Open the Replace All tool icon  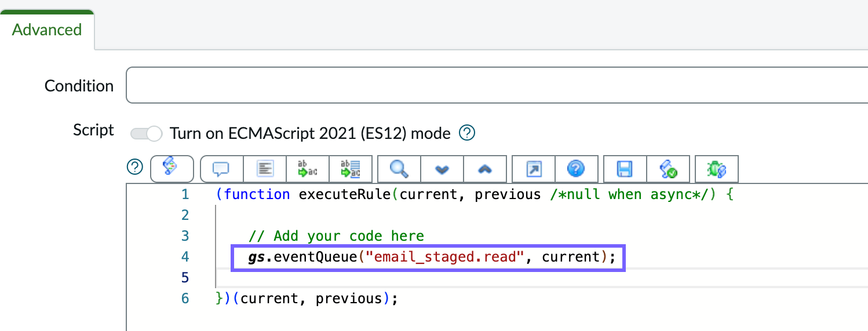pyautogui.click(x=351, y=169)
